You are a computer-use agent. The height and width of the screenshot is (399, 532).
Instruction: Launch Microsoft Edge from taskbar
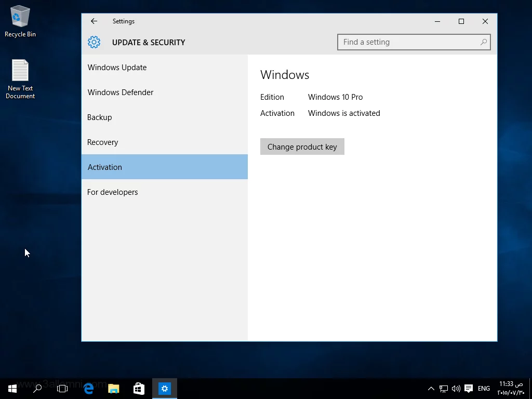coord(88,388)
